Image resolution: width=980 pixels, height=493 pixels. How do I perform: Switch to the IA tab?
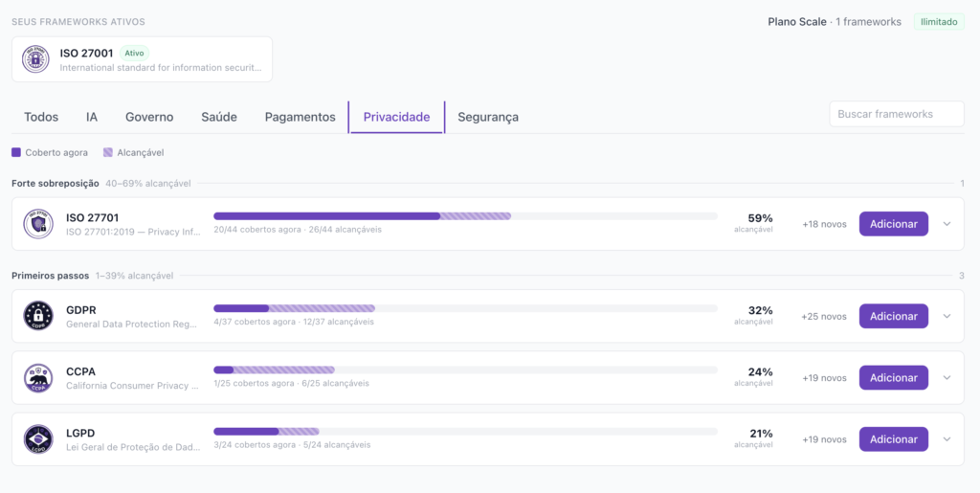pos(92,117)
